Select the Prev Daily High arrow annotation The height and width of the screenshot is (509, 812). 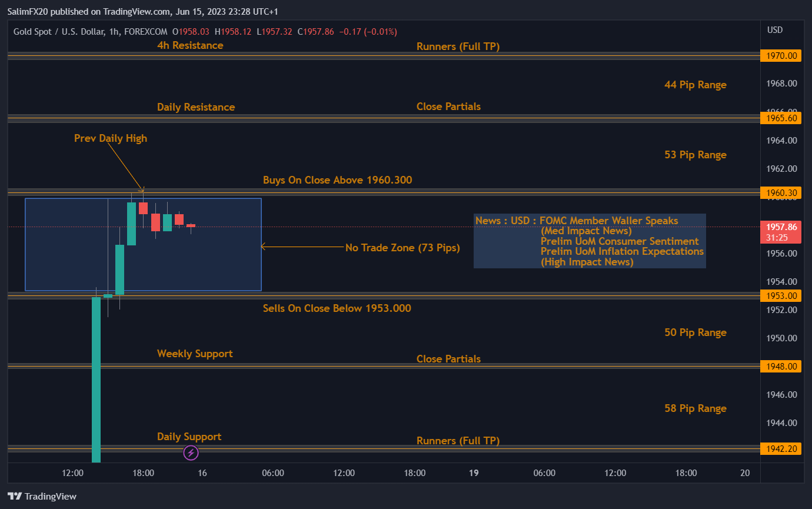pyautogui.click(x=110, y=138)
